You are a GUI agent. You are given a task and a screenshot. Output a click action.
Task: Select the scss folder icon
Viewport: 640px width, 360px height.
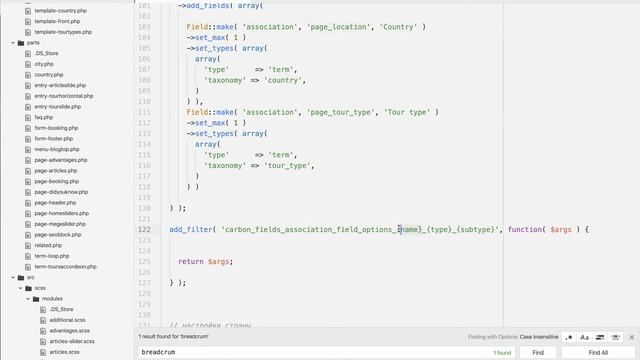point(28,288)
